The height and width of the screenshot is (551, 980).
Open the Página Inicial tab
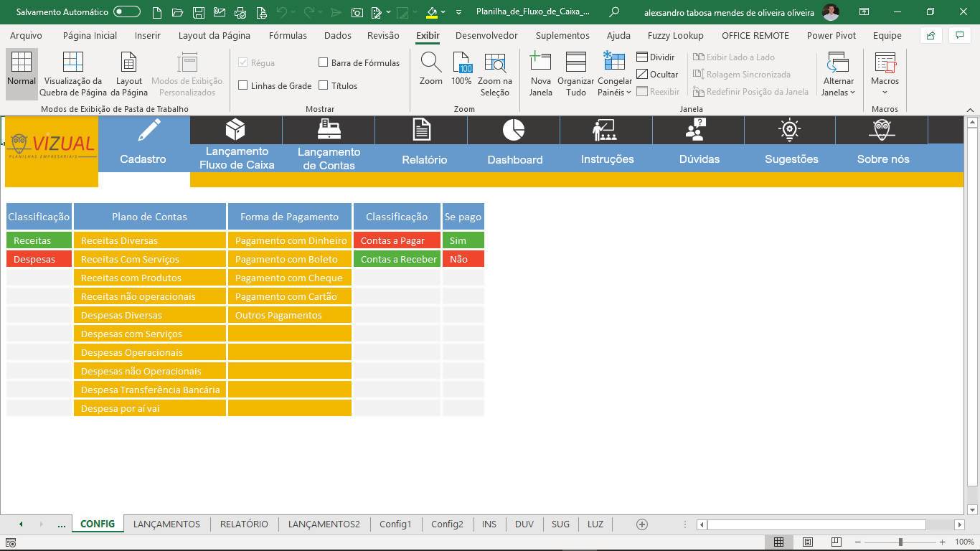click(x=90, y=35)
